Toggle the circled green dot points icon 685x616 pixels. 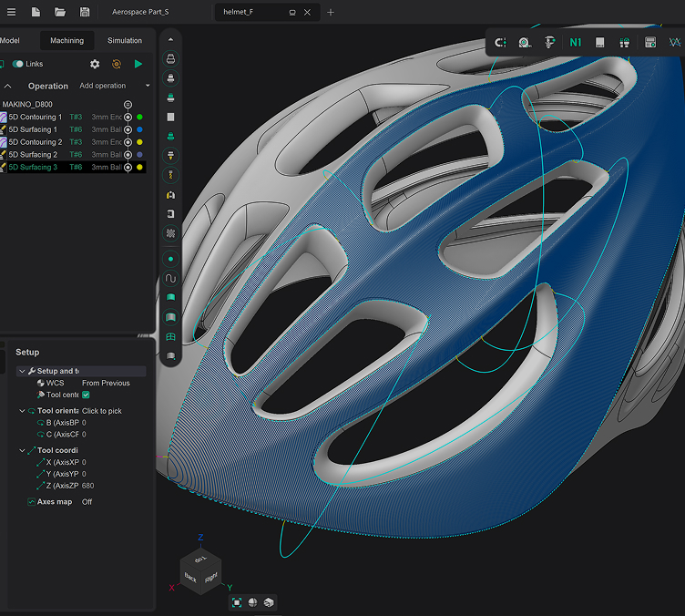[171, 259]
